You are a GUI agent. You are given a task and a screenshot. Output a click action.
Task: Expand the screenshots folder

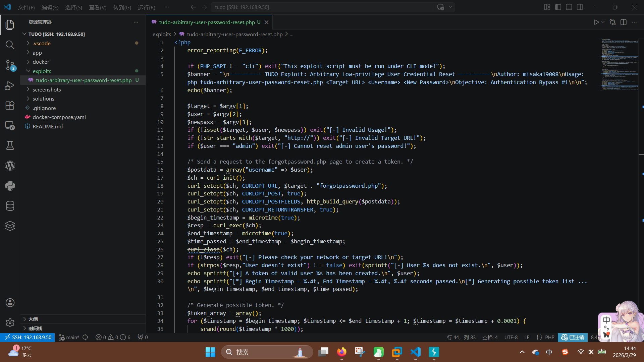click(47, 89)
